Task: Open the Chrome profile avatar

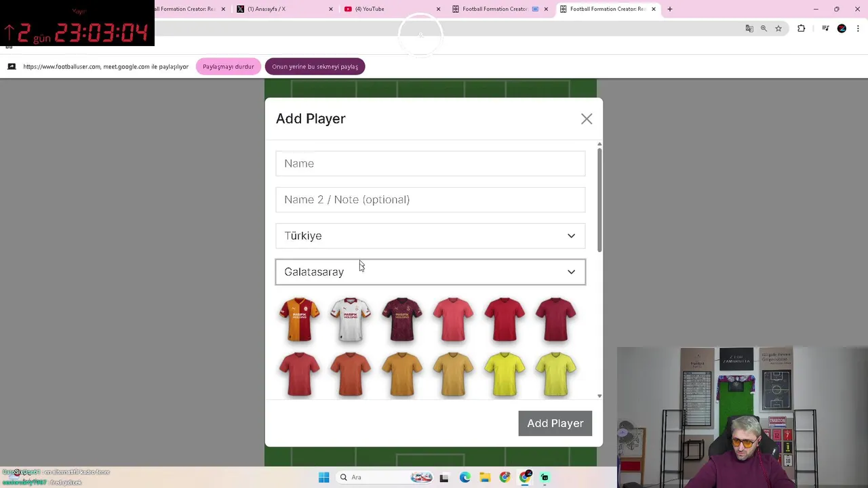Action: (x=842, y=28)
